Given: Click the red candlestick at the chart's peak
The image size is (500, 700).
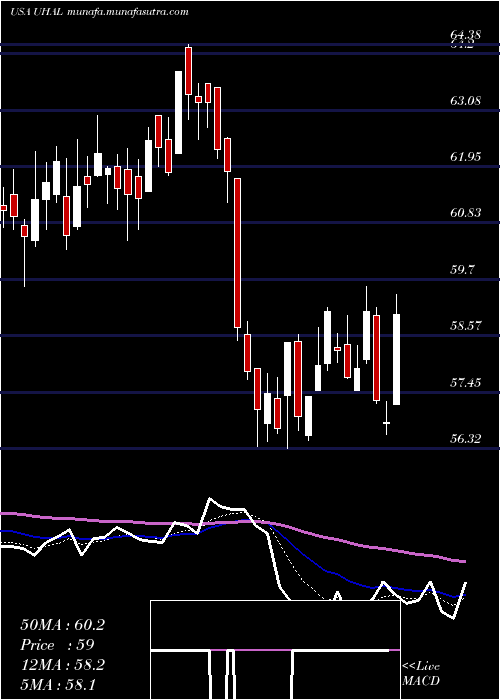Looking at the screenshot, I should pyautogui.click(x=188, y=71).
